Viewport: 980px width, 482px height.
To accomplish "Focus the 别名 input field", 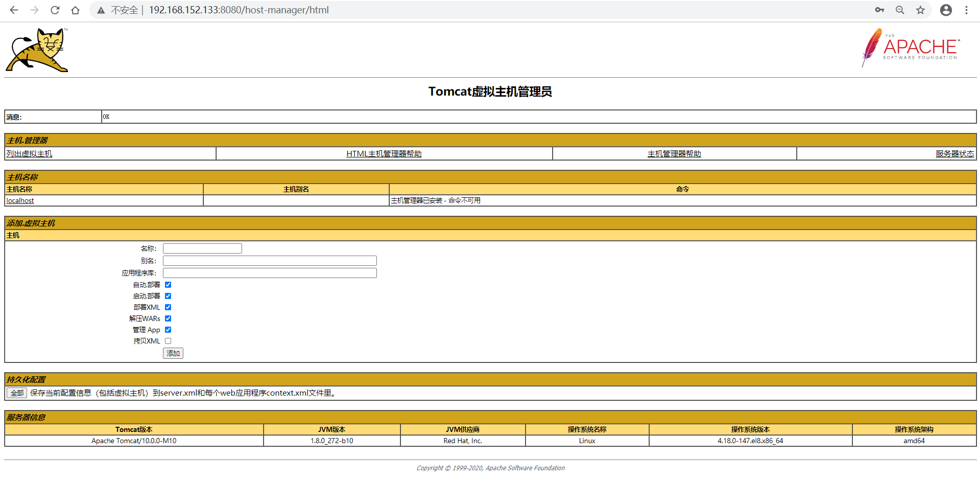I will pos(270,261).
